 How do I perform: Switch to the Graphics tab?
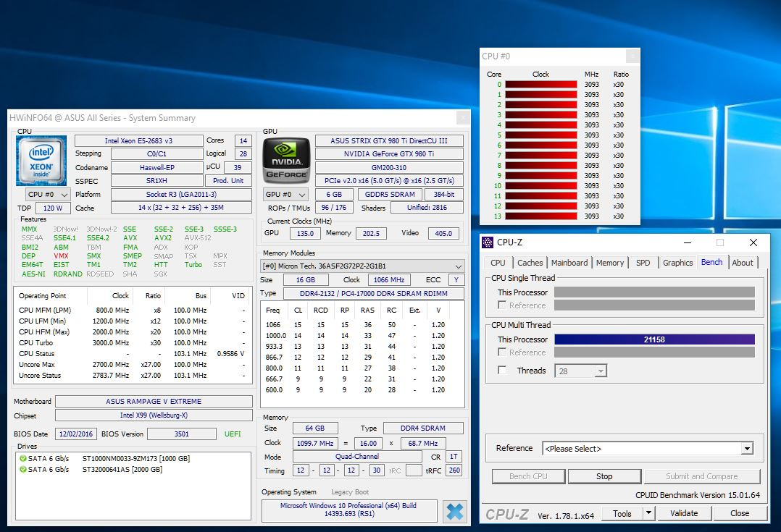point(677,263)
